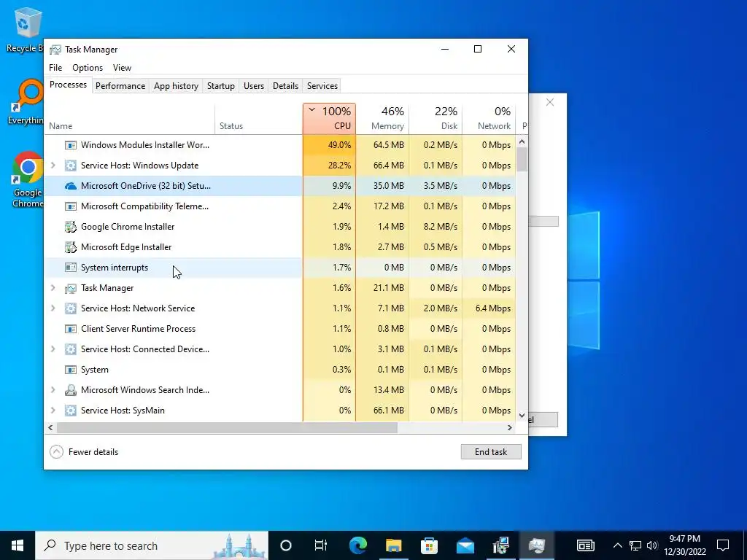747x560 pixels.
Task: Click the horizontal scrollbar left arrow
Action: (x=50, y=427)
